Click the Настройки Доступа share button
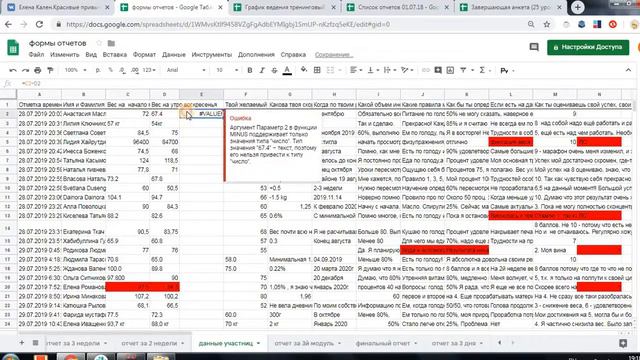Screen dimensions: 640x360 (x=588, y=47)
